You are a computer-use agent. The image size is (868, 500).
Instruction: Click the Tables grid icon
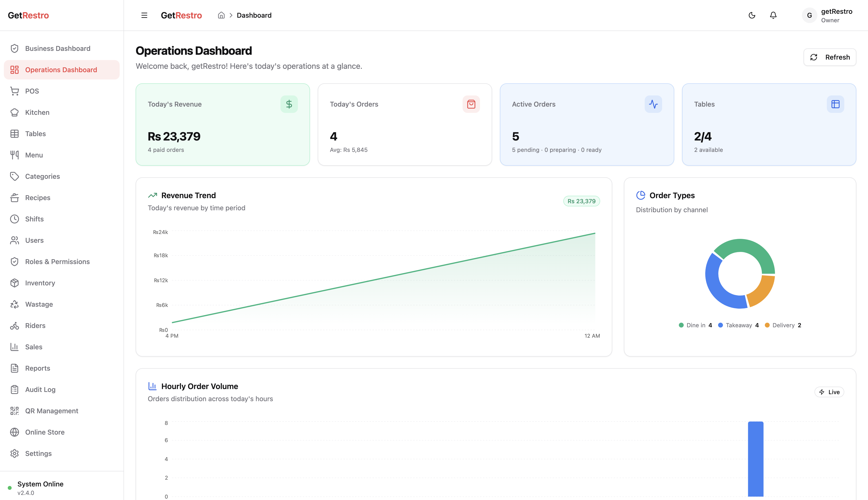tap(15, 133)
